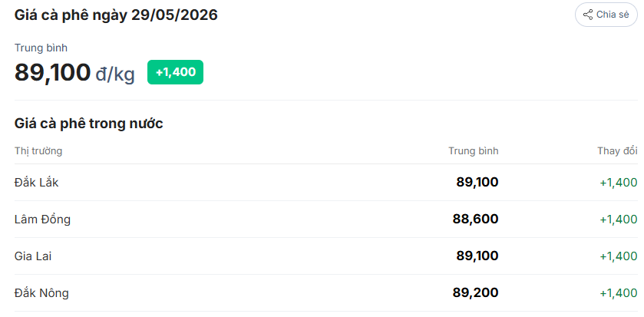The width and height of the screenshot is (644, 317).
Task: Click the 89,200 price for Đắk Nông
Action: pyautogui.click(x=476, y=293)
